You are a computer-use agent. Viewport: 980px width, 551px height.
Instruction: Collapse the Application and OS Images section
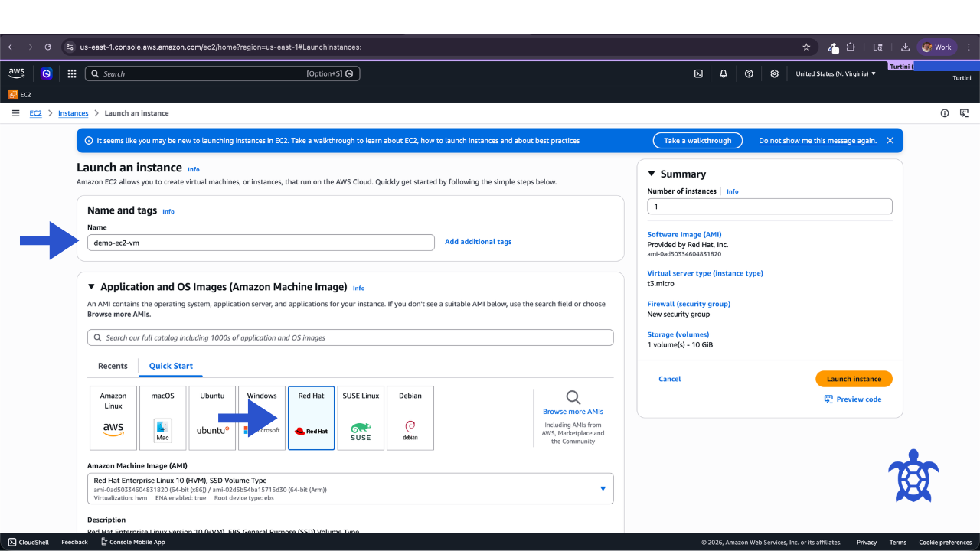click(x=92, y=287)
